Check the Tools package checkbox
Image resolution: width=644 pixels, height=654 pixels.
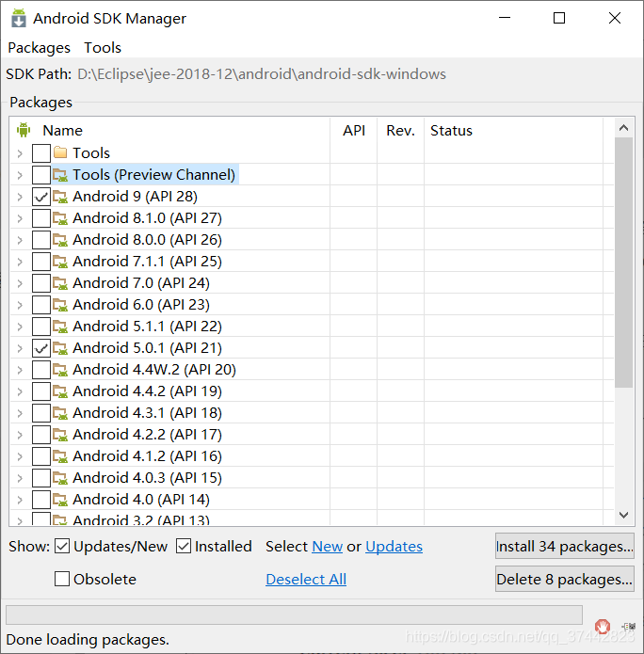click(x=41, y=153)
